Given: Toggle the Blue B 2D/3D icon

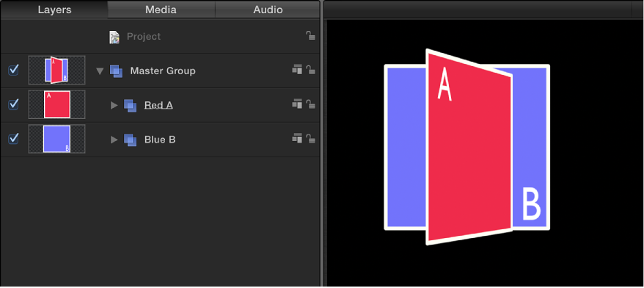Looking at the screenshot, I should coord(297,139).
